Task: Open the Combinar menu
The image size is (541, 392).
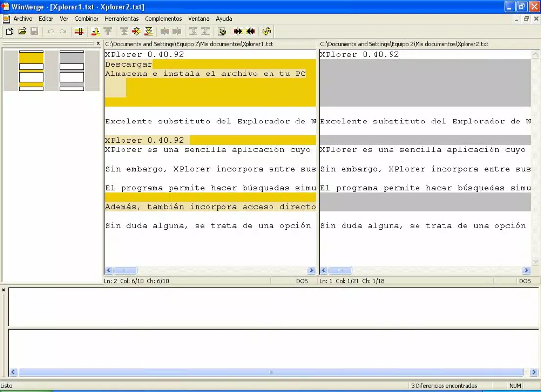Action: [86, 19]
